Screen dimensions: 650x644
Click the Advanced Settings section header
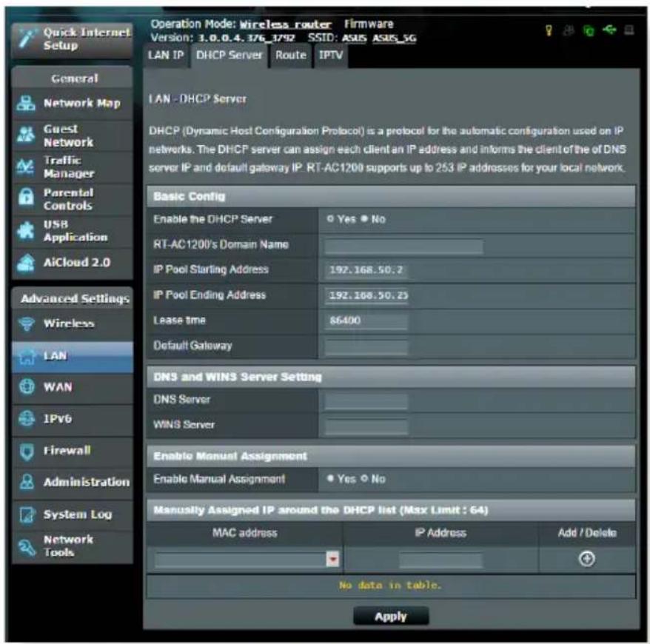73,298
